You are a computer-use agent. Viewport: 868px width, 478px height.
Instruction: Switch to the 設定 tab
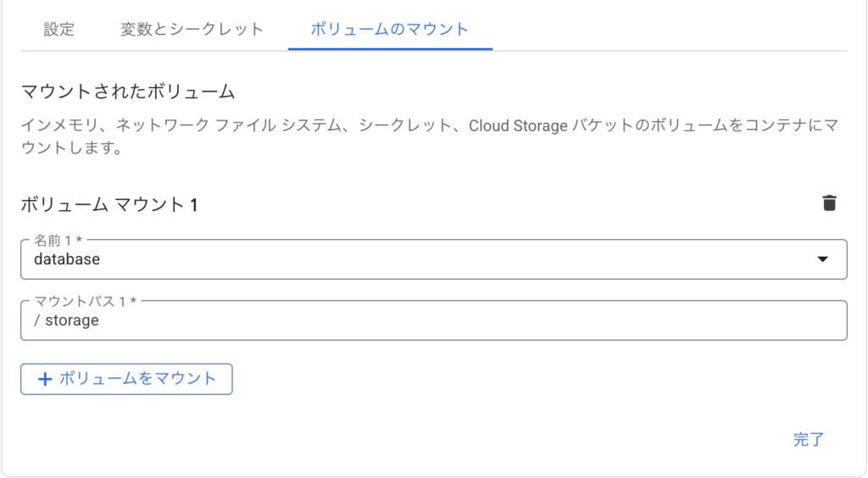[59, 29]
